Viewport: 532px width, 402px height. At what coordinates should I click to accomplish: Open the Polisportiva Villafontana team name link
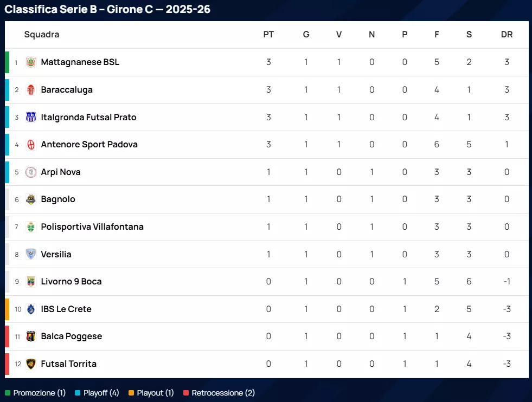coord(92,227)
